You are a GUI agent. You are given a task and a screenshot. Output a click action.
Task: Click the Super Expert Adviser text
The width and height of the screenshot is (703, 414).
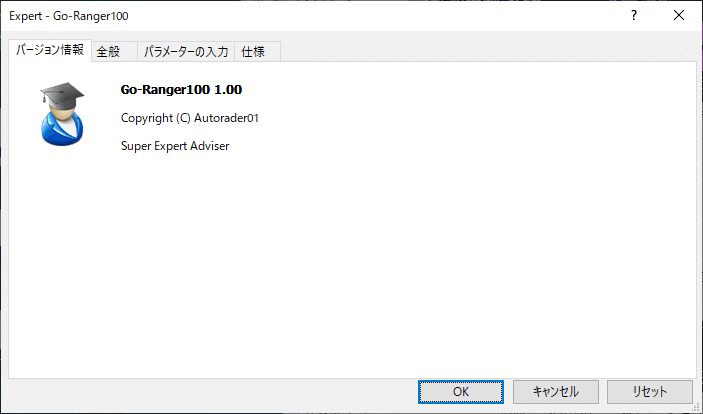175,146
